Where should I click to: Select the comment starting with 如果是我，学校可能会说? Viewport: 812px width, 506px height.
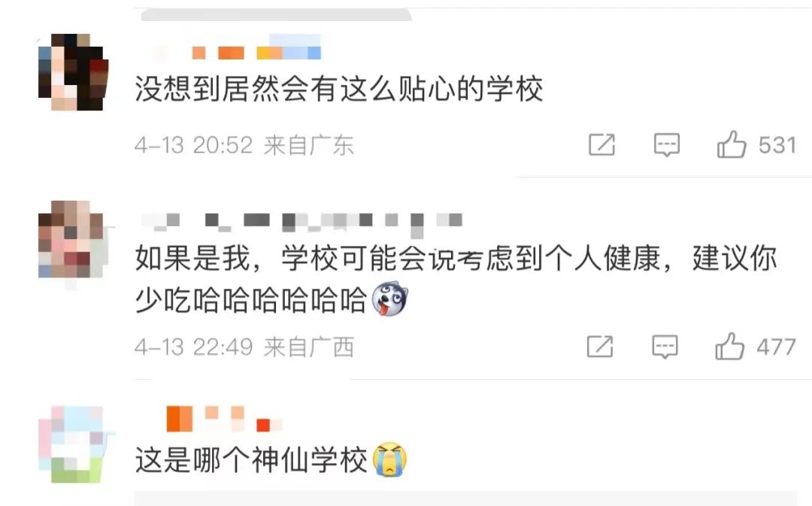click(x=456, y=279)
